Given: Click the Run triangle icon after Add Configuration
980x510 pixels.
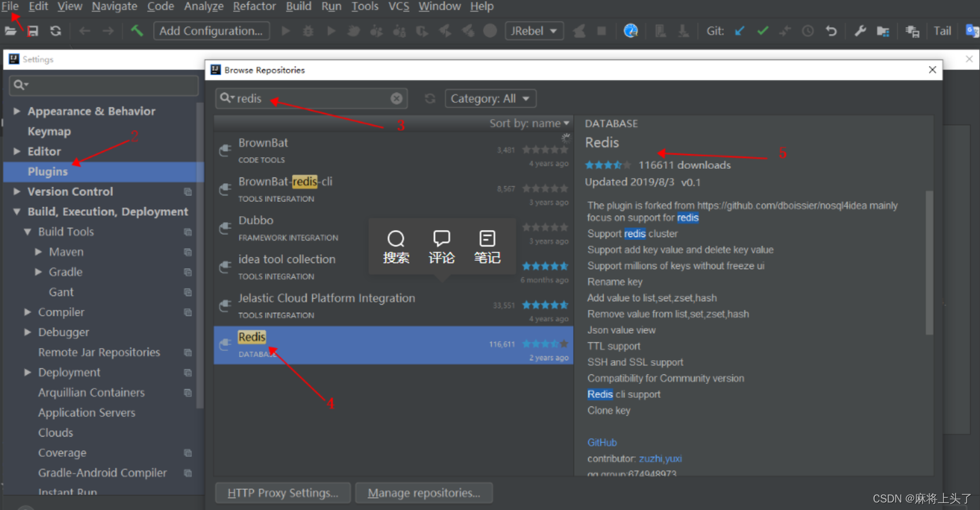Looking at the screenshot, I should (285, 31).
